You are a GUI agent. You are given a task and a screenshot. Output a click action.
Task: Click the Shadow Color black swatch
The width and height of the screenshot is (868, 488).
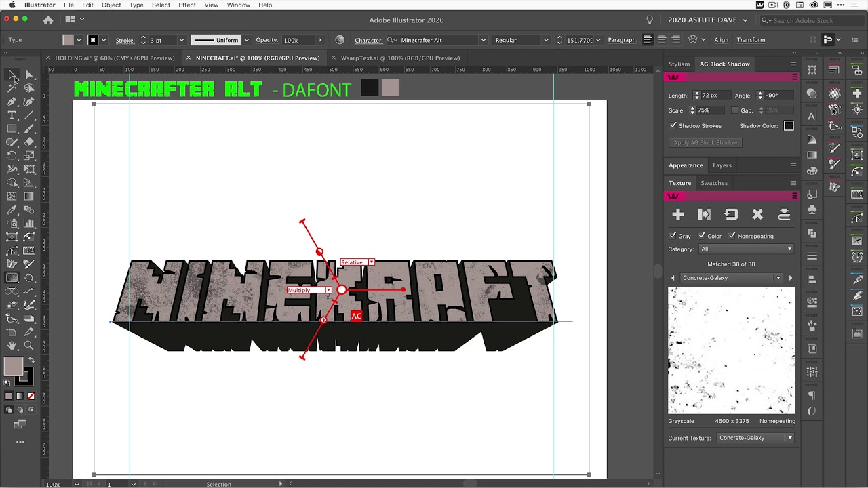click(789, 125)
